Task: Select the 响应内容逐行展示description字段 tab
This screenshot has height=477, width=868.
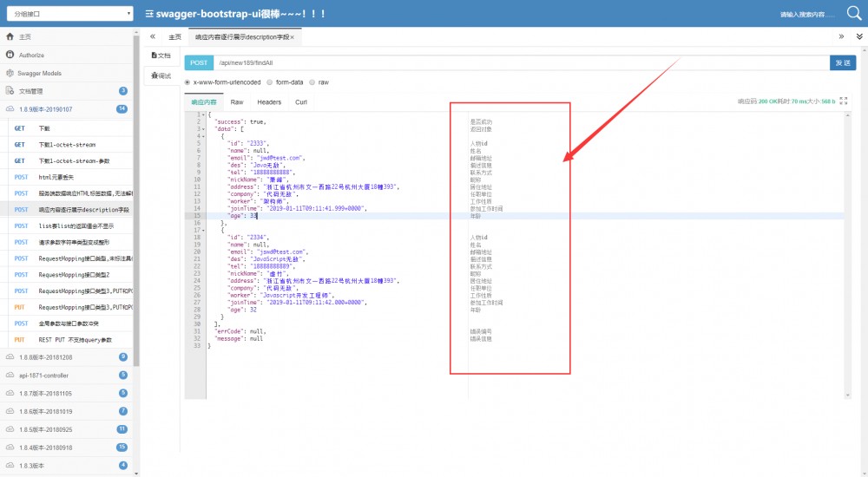Action: click(x=245, y=37)
